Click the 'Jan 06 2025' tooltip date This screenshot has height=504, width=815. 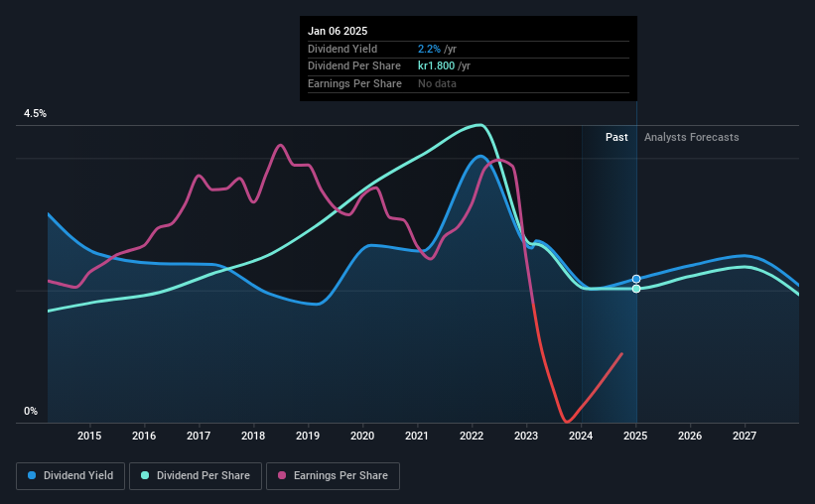pyautogui.click(x=338, y=31)
